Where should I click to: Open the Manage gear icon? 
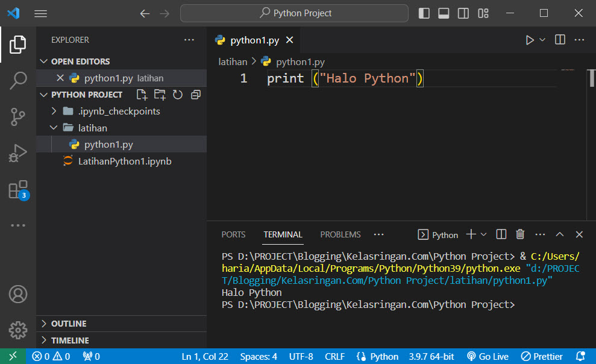(18, 330)
